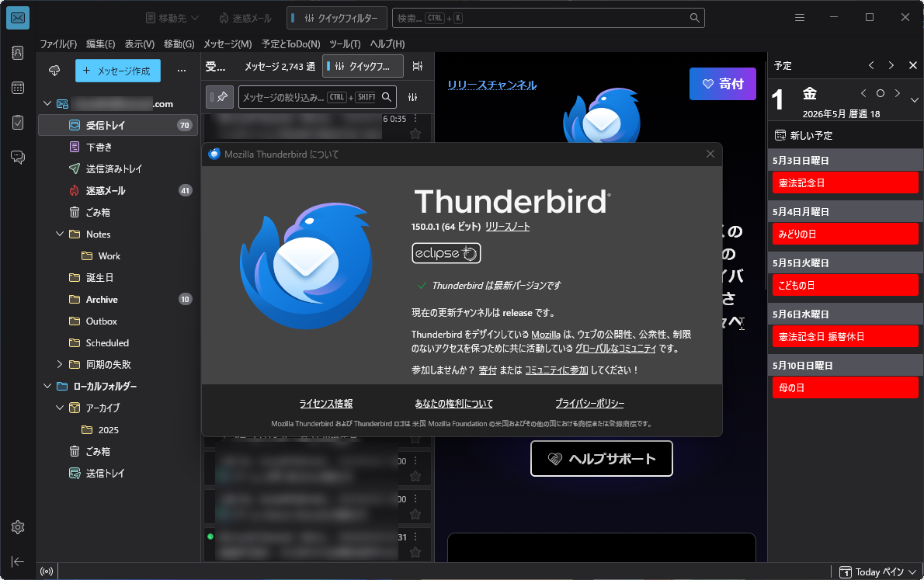Collapse the spaces toolbar
This screenshot has height=580, width=924.
pos(18,561)
